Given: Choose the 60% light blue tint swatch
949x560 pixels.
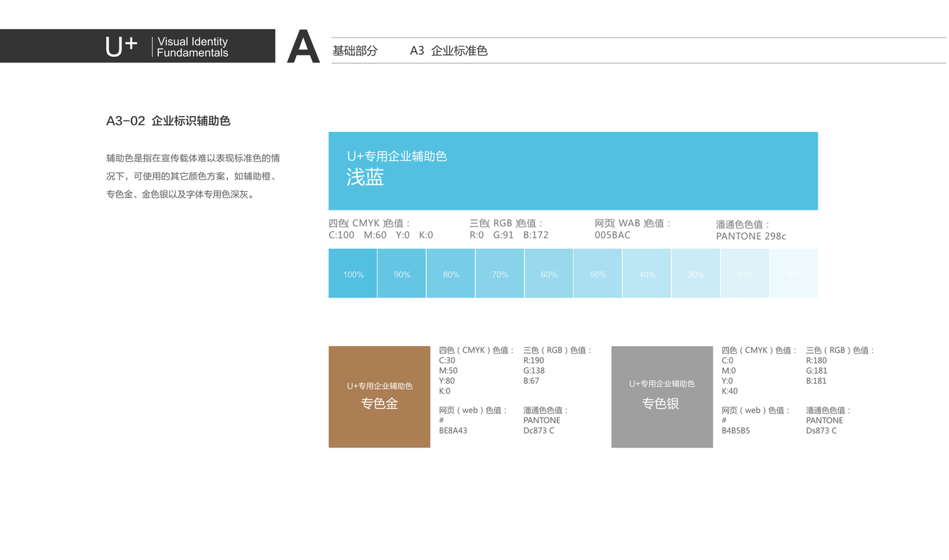Looking at the screenshot, I should click(549, 274).
